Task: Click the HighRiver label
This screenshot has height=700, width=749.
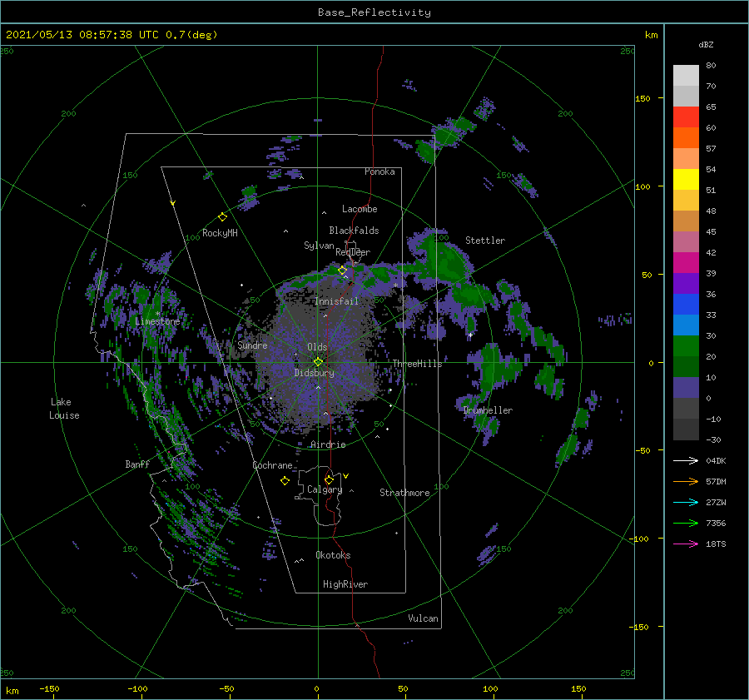Action: [345, 584]
